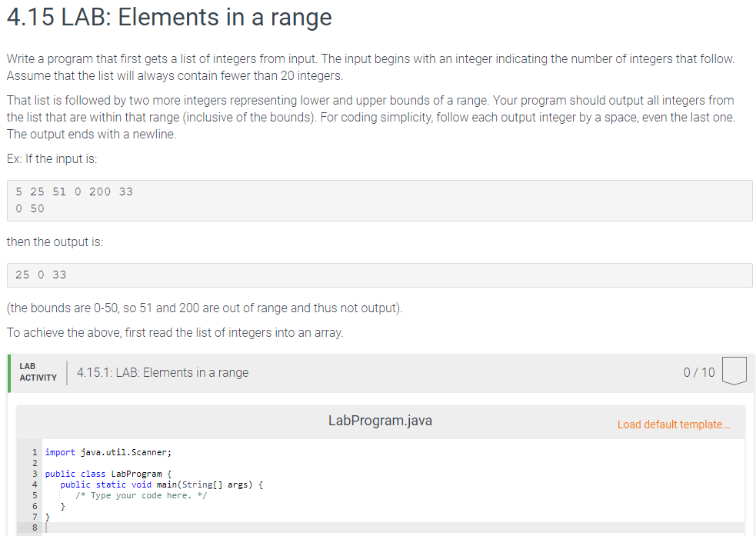Image resolution: width=756 pixels, height=536 pixels.
Task: Click the Type your code here comment
Action: [x=141, y=495]
